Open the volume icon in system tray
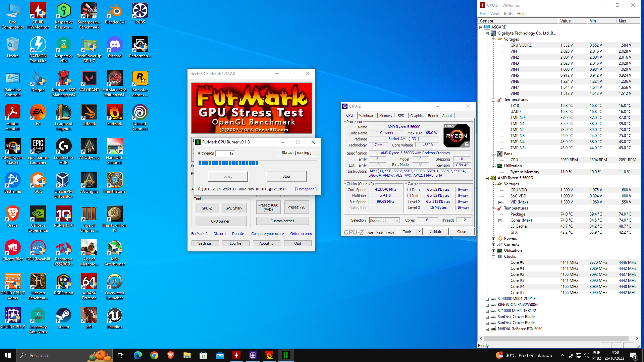Image resolution: width=644 pixels, height=362 pixels. 586,355
